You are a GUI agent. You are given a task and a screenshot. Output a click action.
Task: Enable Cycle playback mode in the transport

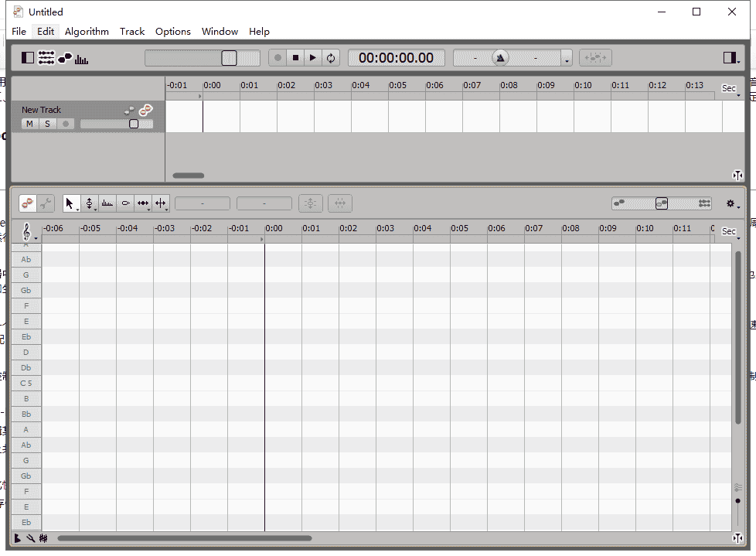tap(330, 57)
